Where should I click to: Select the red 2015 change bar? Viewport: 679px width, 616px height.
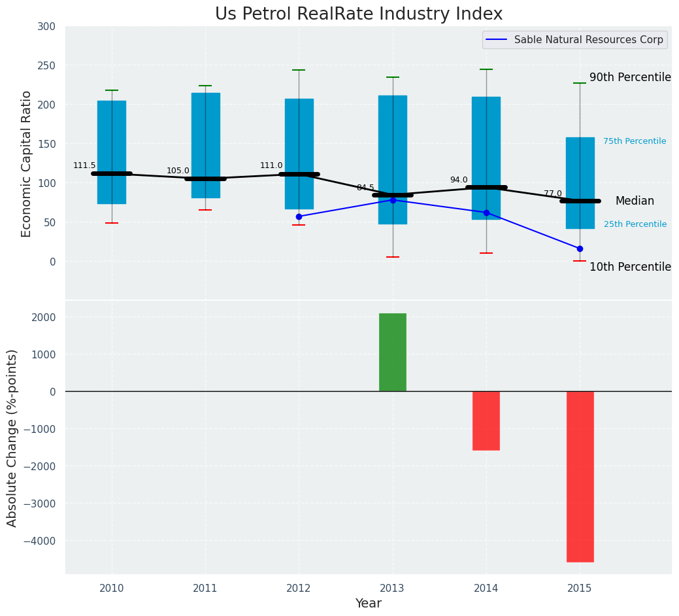(x=580, y=477)
